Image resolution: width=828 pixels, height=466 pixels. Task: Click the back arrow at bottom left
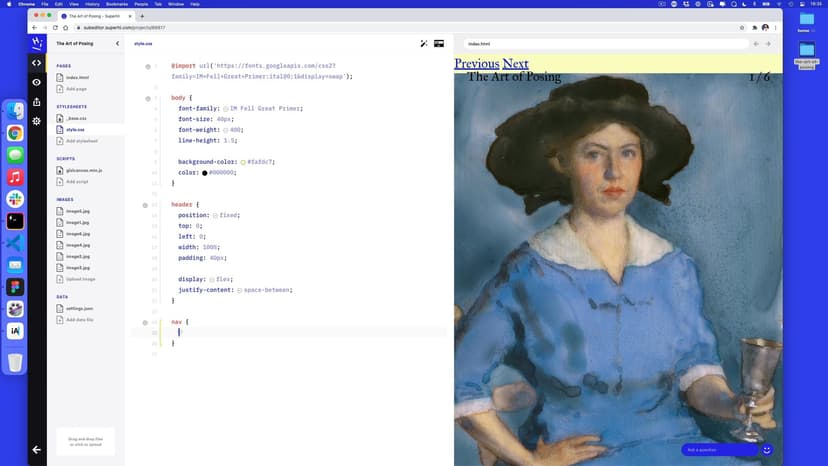pos(37,450)
